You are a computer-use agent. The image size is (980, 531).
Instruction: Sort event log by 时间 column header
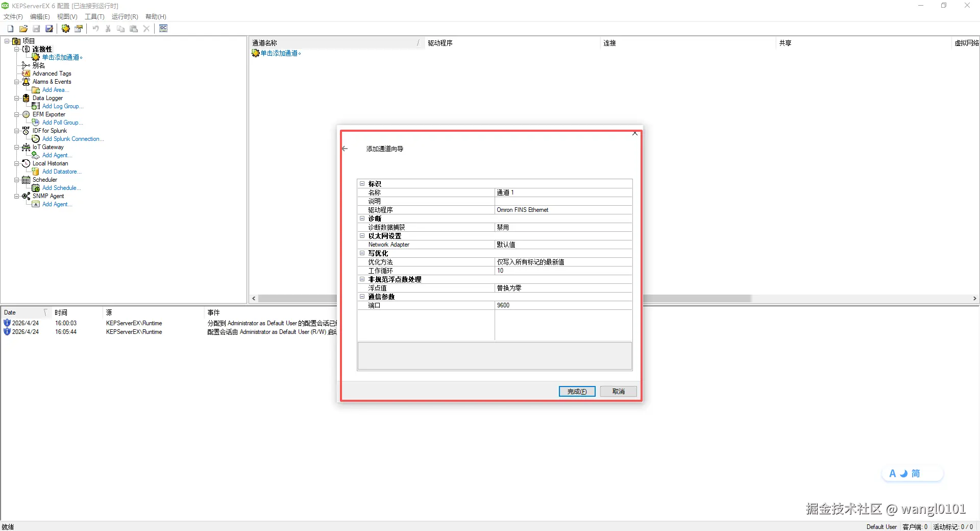[x=77, y=312]
